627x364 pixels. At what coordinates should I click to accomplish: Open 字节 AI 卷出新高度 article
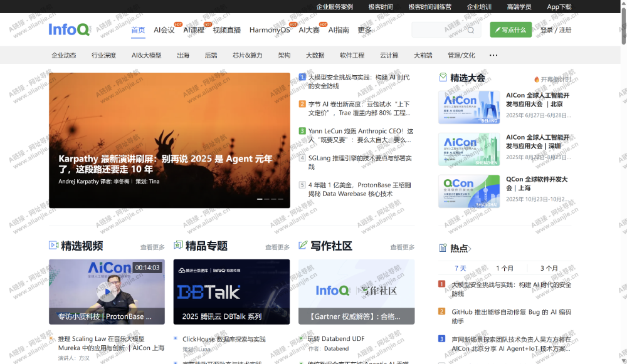359,108
